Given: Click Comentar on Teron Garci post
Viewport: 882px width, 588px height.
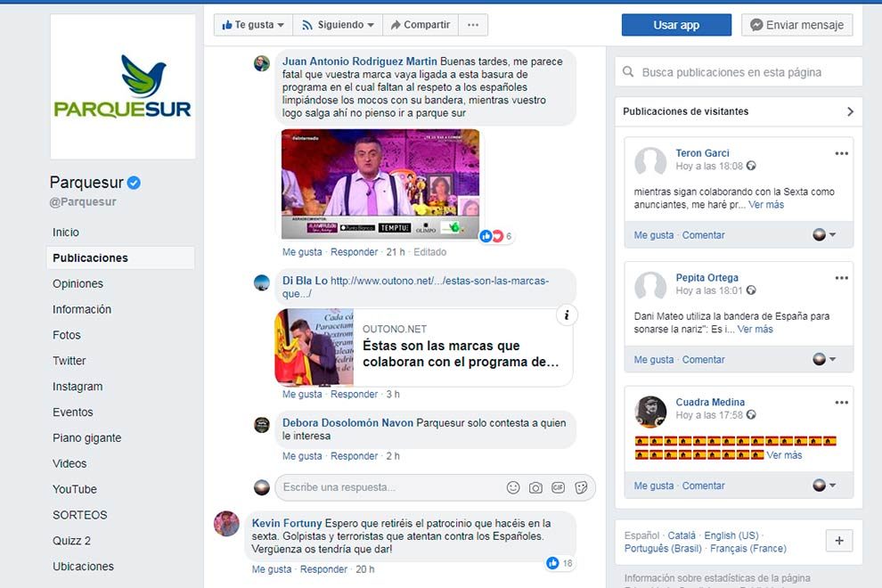Looking at the screenshot, I should click(704, 235).
